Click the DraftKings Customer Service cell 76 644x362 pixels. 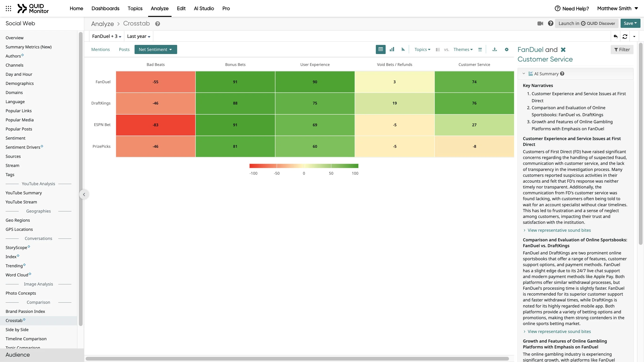(x=474, y=103)
